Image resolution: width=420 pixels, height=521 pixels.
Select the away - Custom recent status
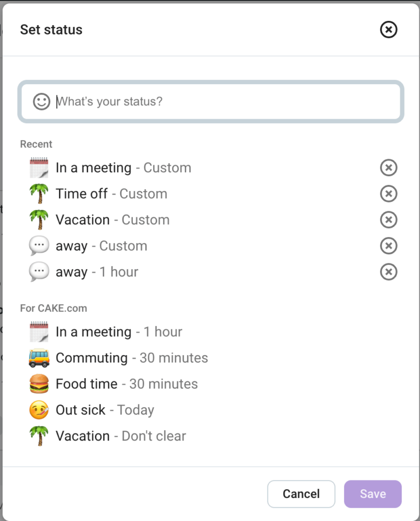101,246
